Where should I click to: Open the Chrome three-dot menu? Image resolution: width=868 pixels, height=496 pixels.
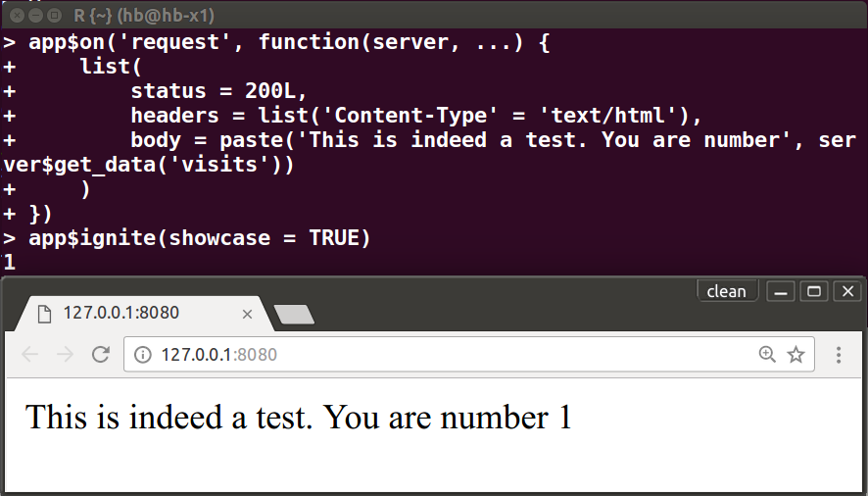point(839,355)
